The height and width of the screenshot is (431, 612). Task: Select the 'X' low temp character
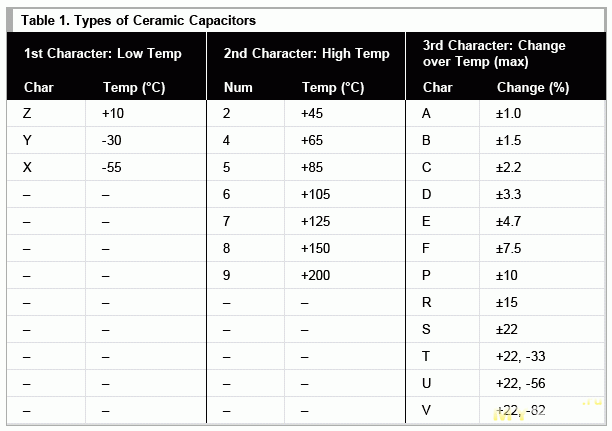coord(27,168)
